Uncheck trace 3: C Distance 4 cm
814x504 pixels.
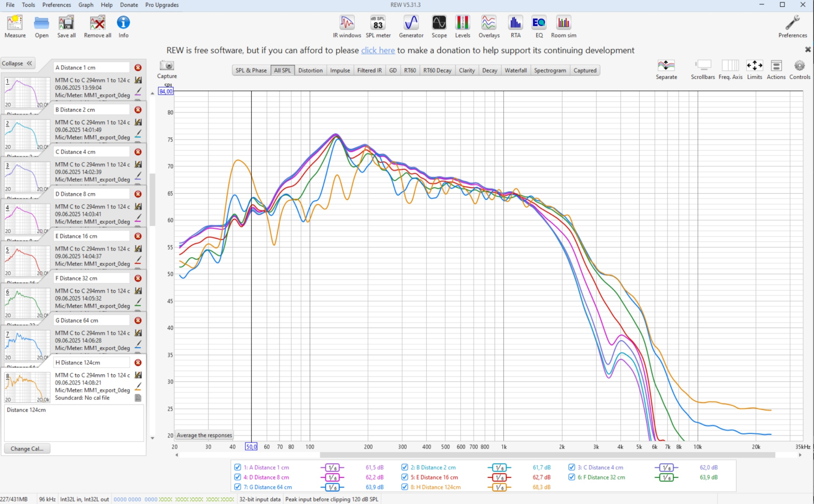coord(572,467)
